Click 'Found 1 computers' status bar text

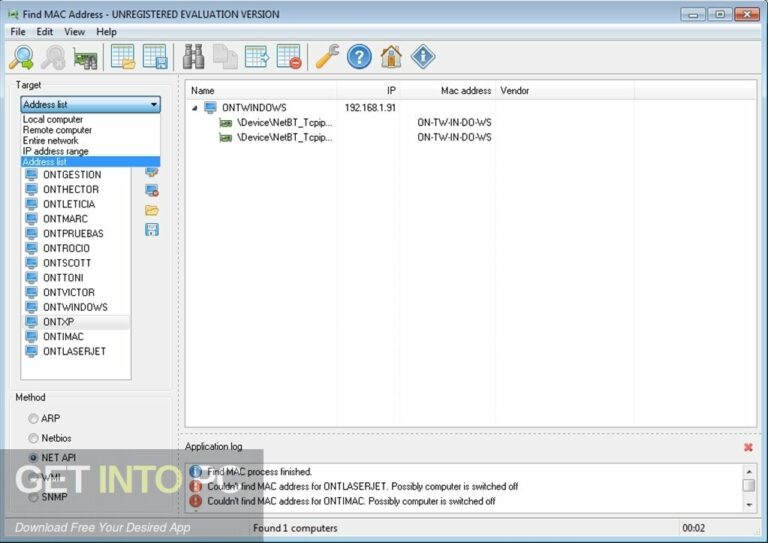[295, 528]
